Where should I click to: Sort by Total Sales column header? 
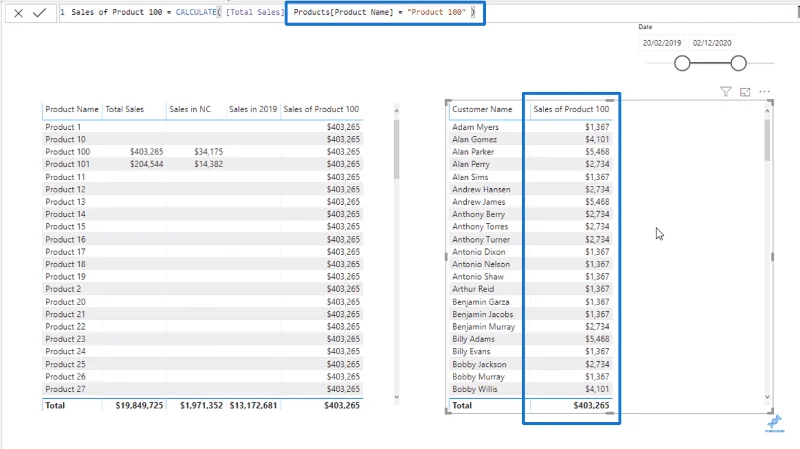[x=124, y=109]
